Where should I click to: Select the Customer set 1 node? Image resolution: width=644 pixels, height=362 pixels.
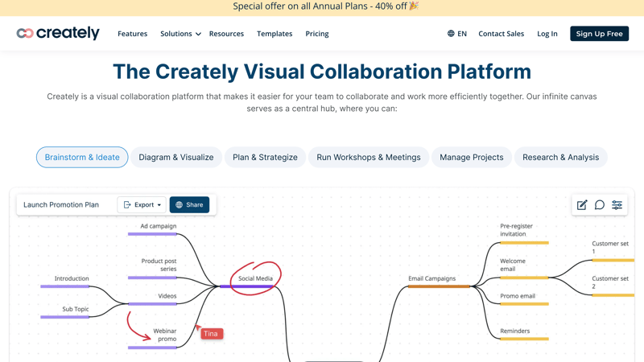click(610, 247)
